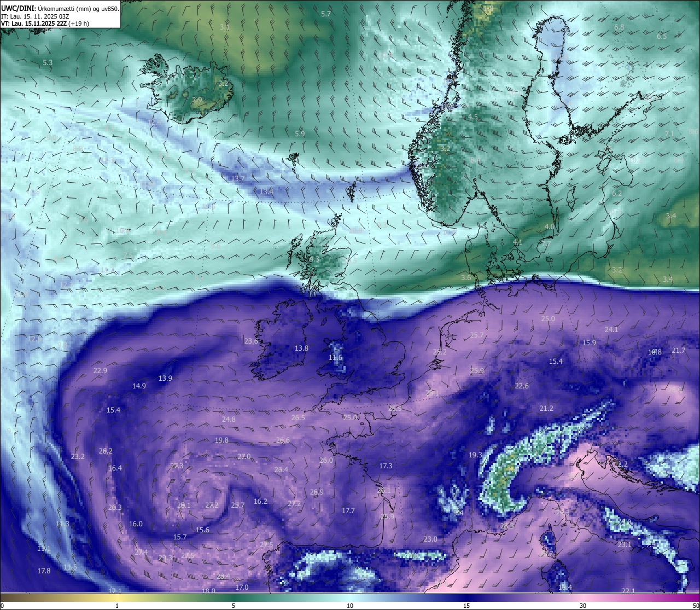The height and width of the screenshot is (610, 700).
Task: Click the map value '17.7' in the Bay of Biscay
Action: click(x=348, y=510)
